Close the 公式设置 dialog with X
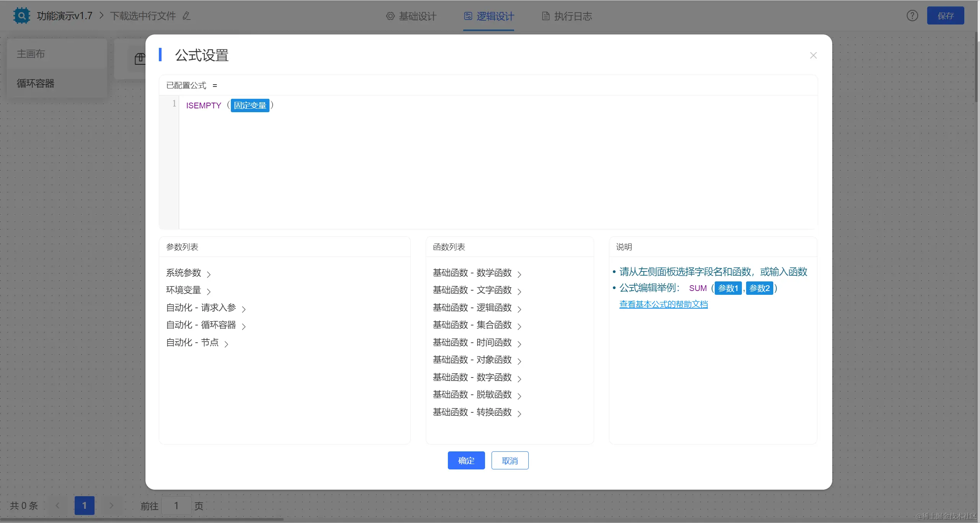The width and height of the screenshot is (980, 523). [x=813, y=56]
